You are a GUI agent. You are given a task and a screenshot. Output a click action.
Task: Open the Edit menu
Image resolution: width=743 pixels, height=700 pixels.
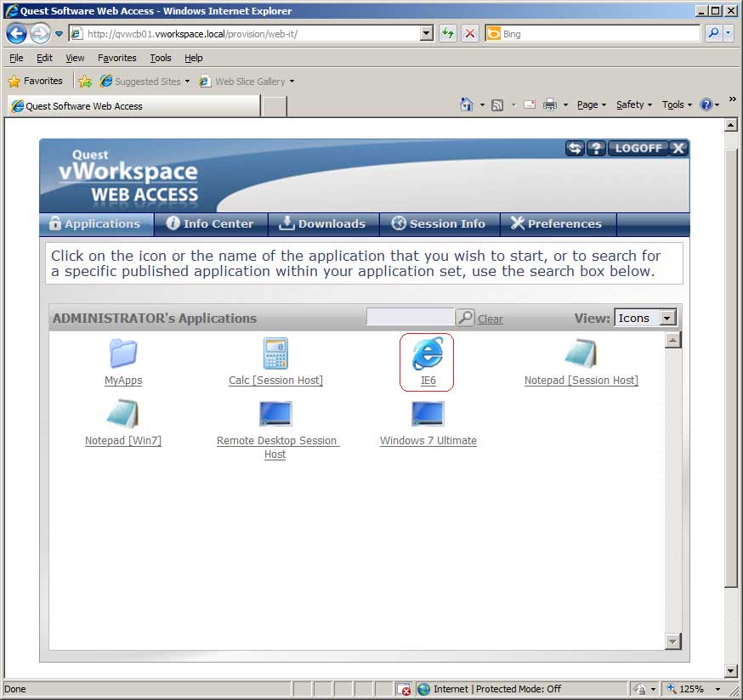point(44,58)
